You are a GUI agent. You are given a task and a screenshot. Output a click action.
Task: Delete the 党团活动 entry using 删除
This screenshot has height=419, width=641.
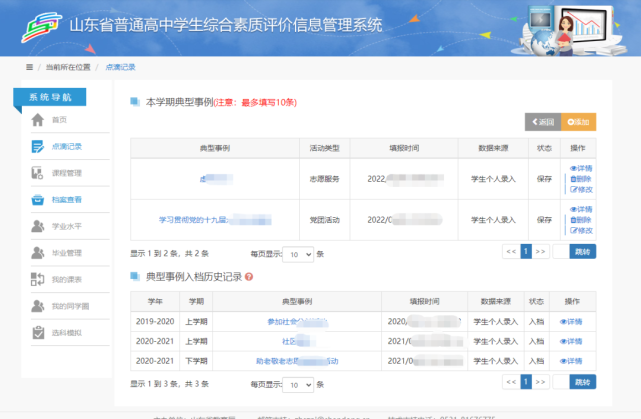[x=581, y=220]
